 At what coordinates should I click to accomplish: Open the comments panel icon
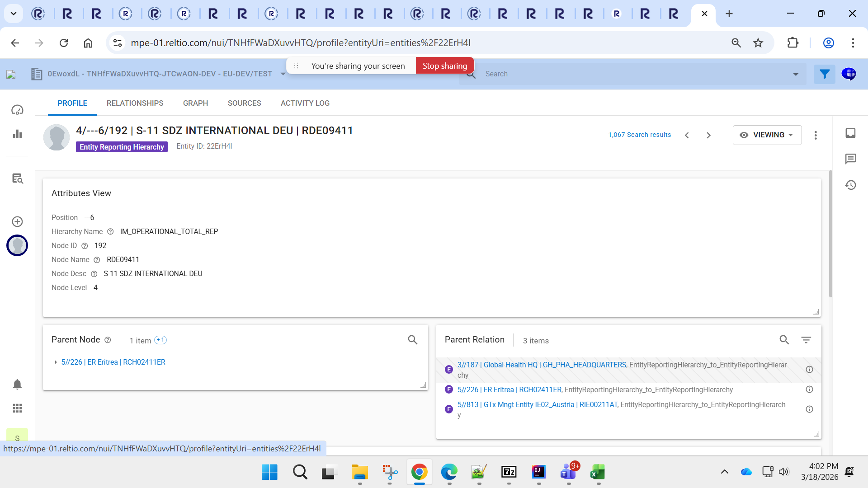tap(850, 159)
